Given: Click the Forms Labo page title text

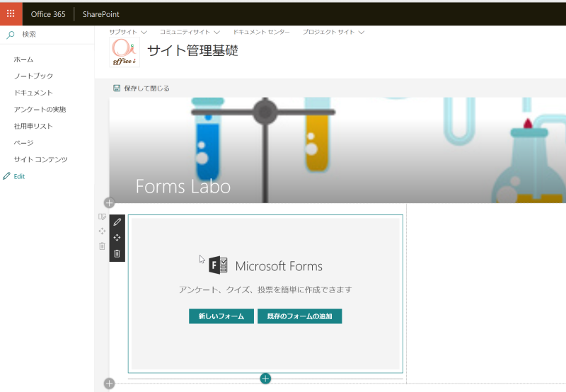Looking at the screenshot, I should tap(183, 186).
